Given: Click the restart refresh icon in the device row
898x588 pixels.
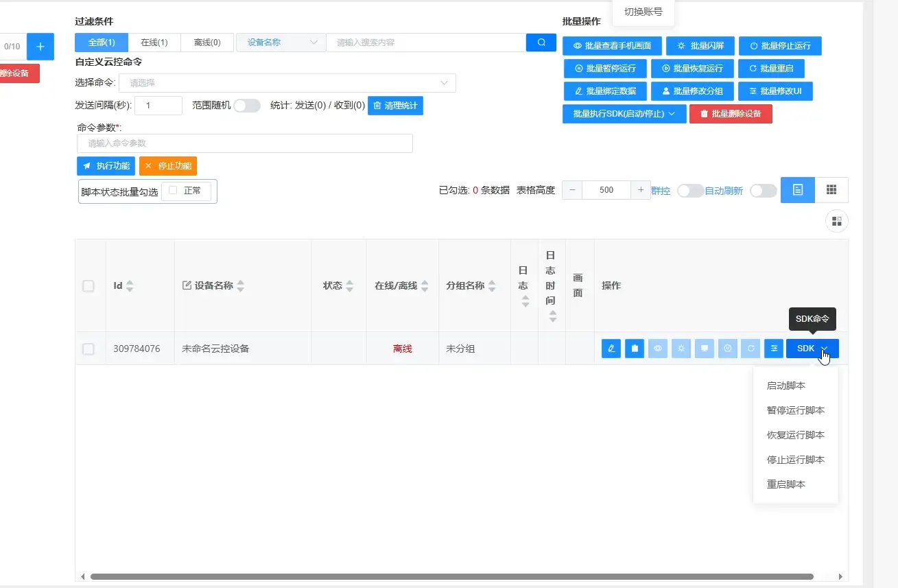Looking at the screenshot, I should click(750, 348).
